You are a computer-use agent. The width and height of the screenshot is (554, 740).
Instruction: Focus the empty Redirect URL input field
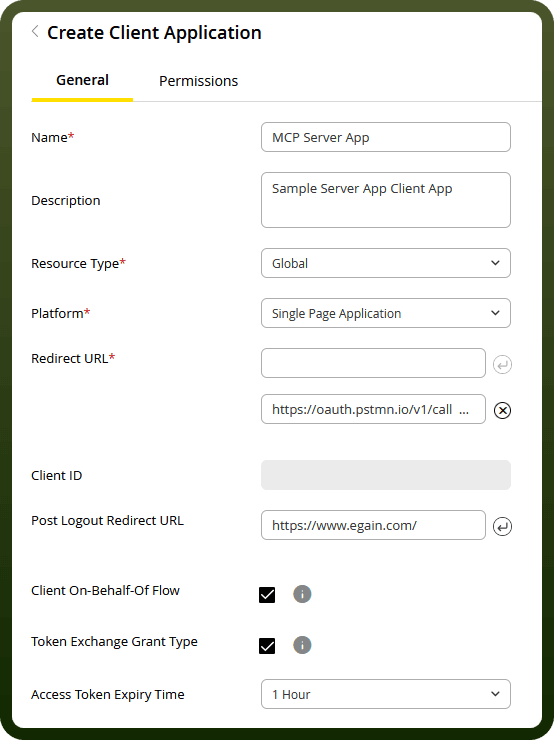point(373,363)
